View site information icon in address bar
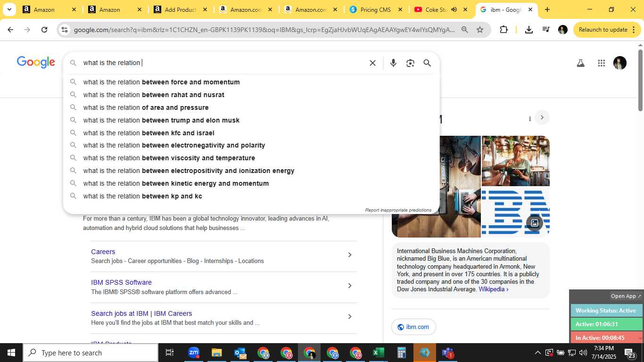Screen dimensions: 644x362 65,30
